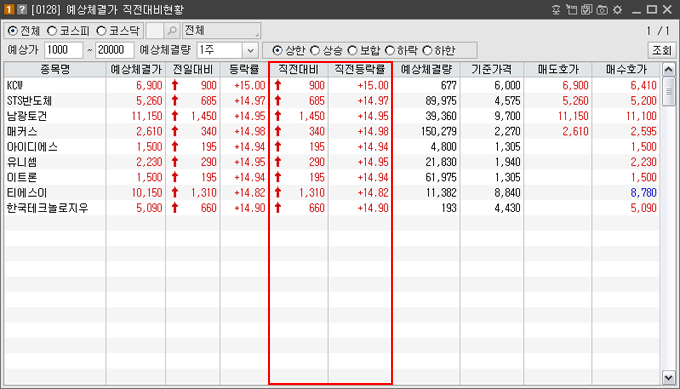Click the question mark help icon
Screen dimensions: 680x389
[22, 10]
